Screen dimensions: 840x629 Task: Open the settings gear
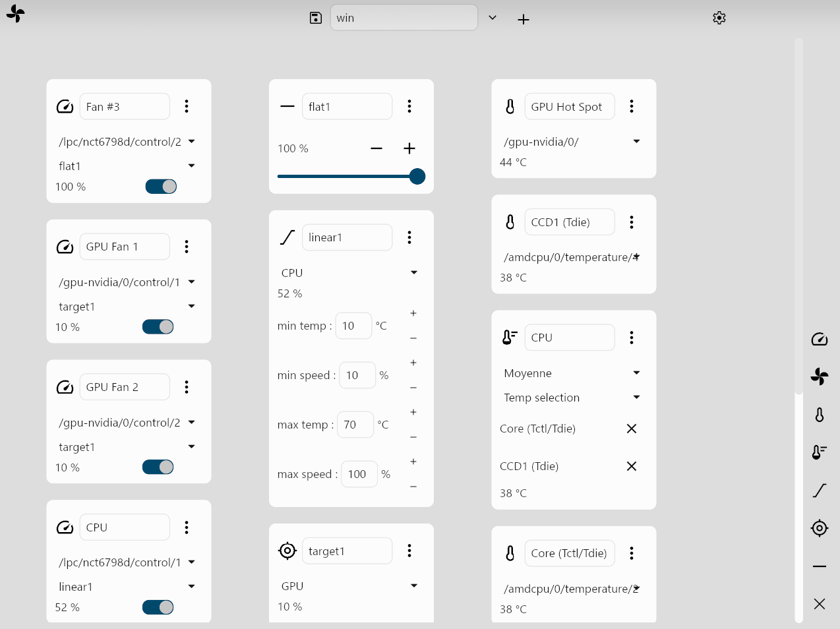point(719,18)
